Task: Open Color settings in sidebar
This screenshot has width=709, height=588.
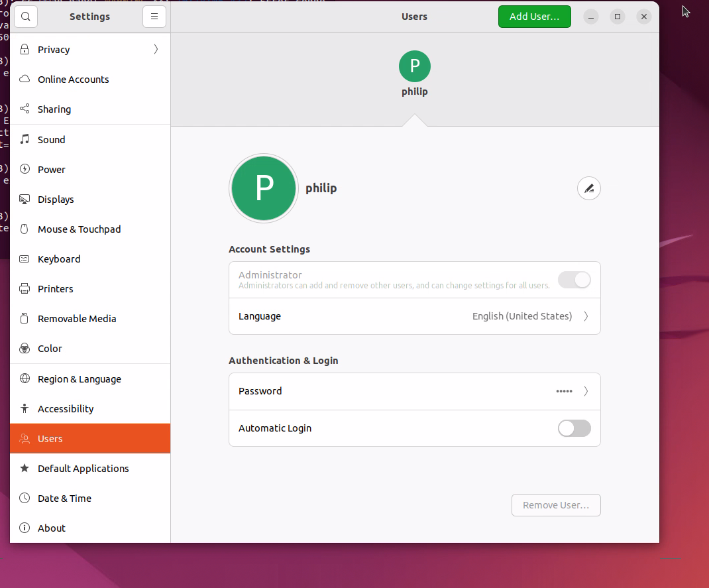Action: (50, 349)
